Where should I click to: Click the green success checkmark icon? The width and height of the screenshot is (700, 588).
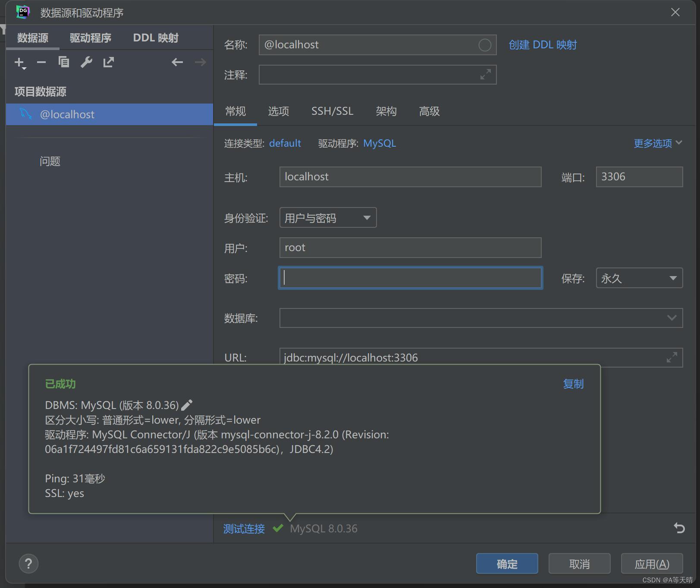pyautogui.click(x=278, y=528)
